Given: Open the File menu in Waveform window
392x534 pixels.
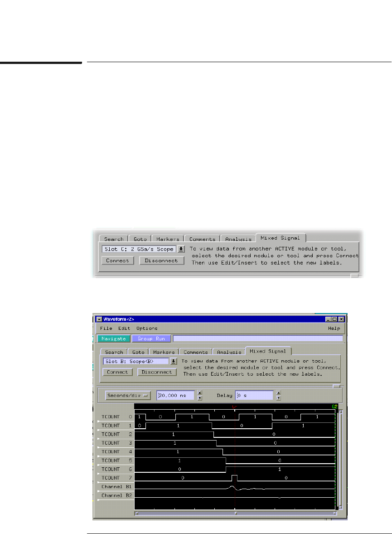Looking at the screenshot, I should tap(106, 328).
